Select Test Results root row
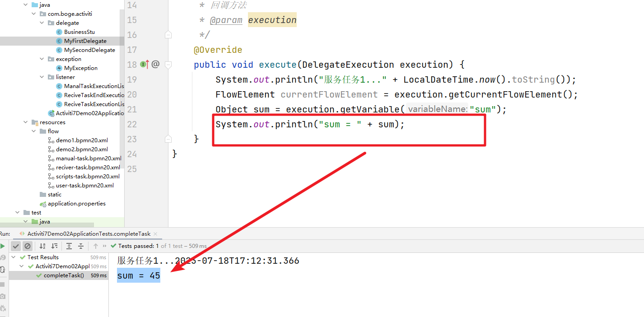Image resolution: width=644 pixels, height=317 pixels. coord(59,257)
